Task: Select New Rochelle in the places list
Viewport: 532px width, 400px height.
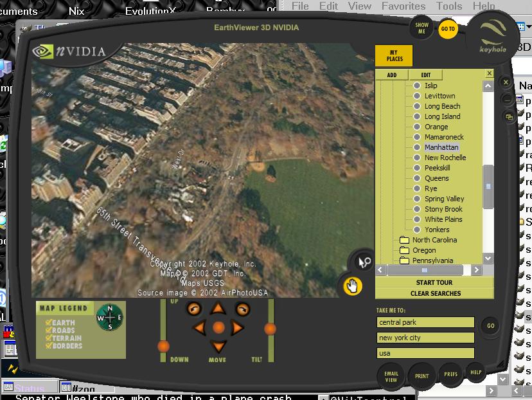Action: click(x=445, y=158)
